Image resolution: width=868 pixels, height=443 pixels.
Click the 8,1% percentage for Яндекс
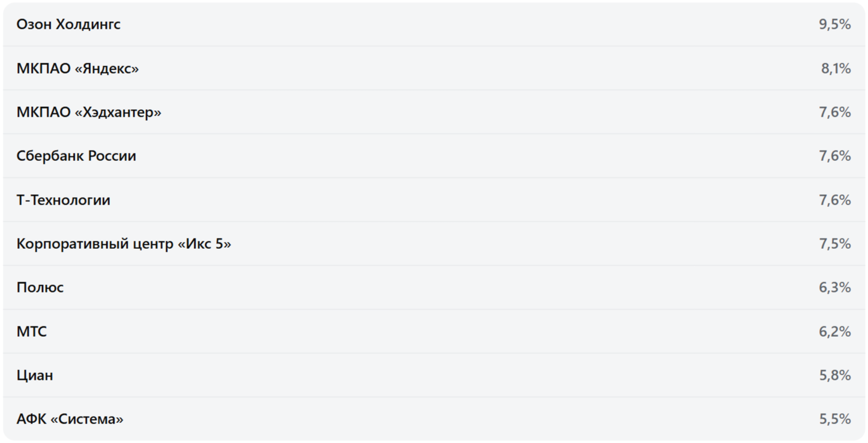835,69
